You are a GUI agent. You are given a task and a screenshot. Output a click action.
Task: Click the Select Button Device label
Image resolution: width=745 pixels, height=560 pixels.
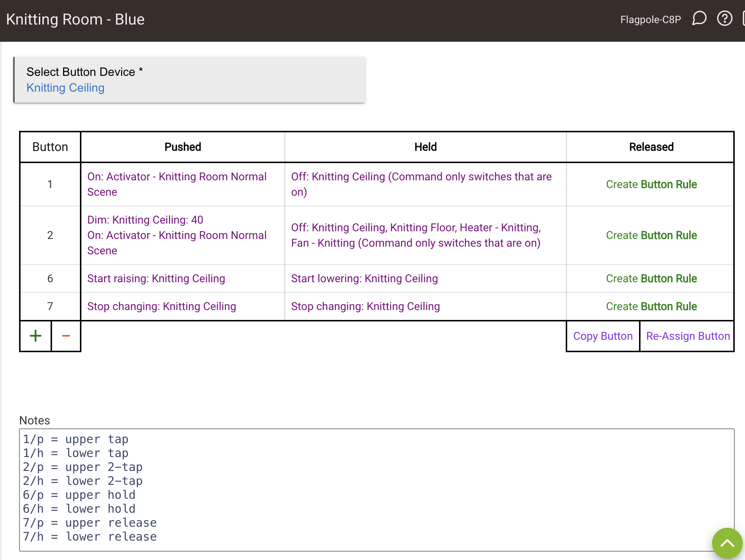click(84, 72)
